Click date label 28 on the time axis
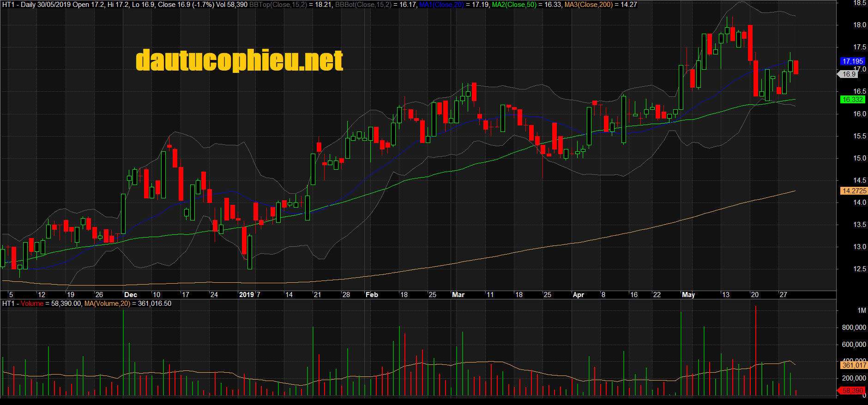The width and height of the screenshot is (868, 405). click(346, 295)
